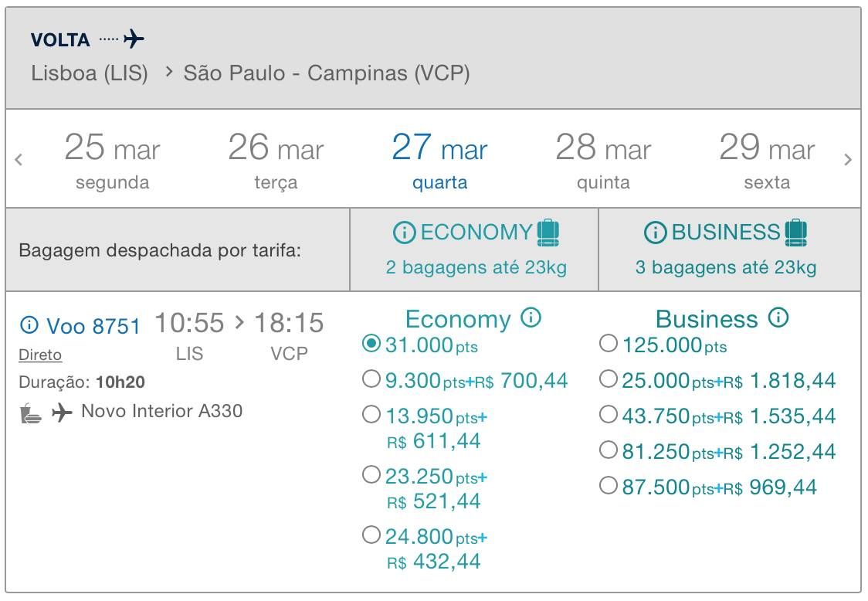This screenshot has height=601, width=868.
Task: Click the airplane icon beside Novo Interior A330
Action: tap(62, 413)
